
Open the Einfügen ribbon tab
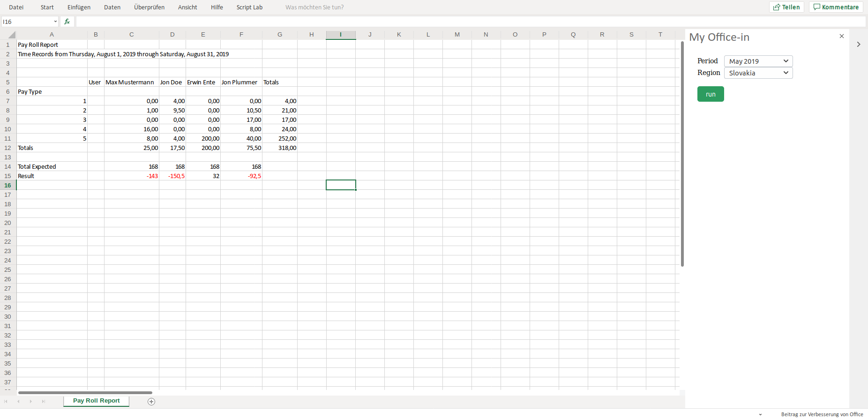tap(79, 7)
